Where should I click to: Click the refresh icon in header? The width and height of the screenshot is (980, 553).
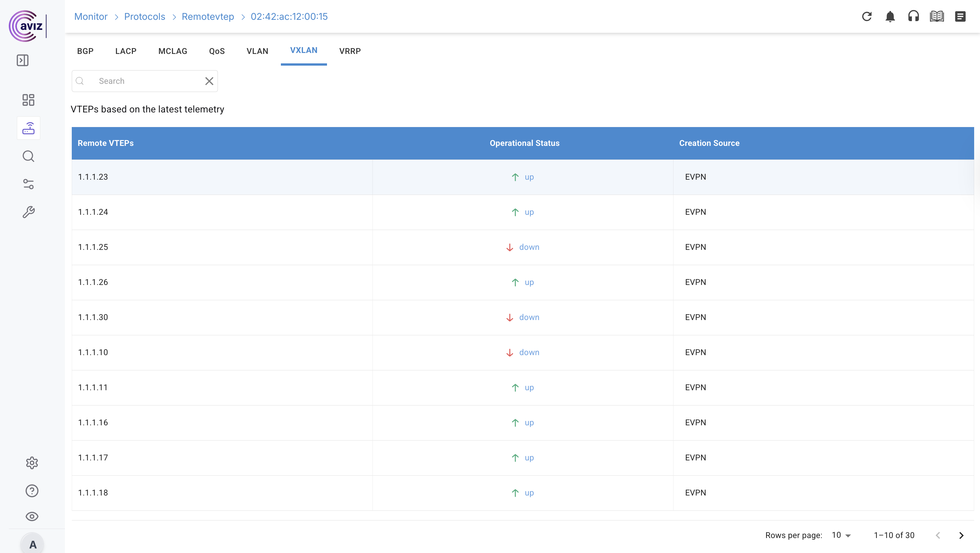[866, 16]
